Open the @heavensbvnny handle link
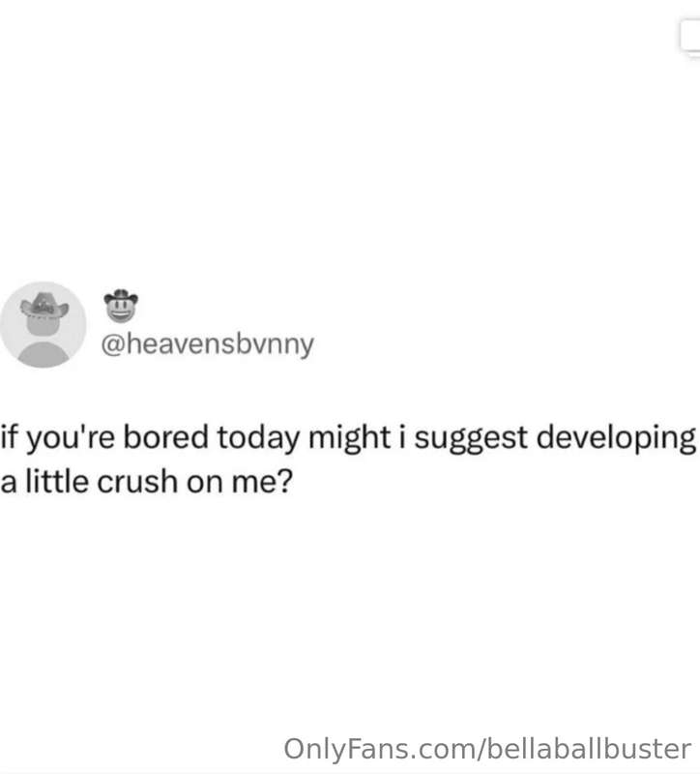The image size is (700, 774). click(x=207, y=344)
